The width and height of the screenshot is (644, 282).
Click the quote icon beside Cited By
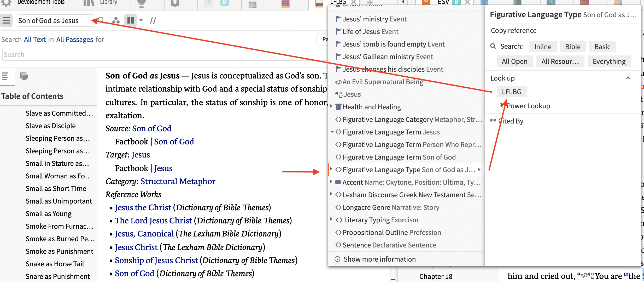(493, 121)
